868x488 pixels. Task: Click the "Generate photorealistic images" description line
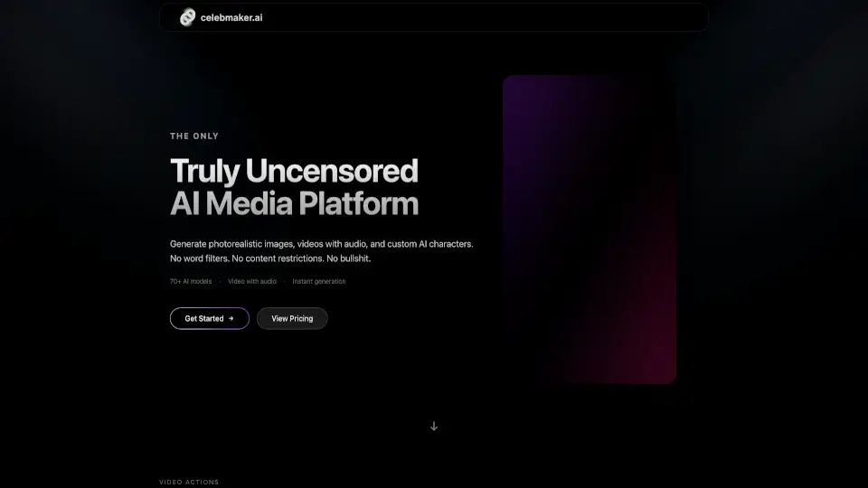coord(321,244)
